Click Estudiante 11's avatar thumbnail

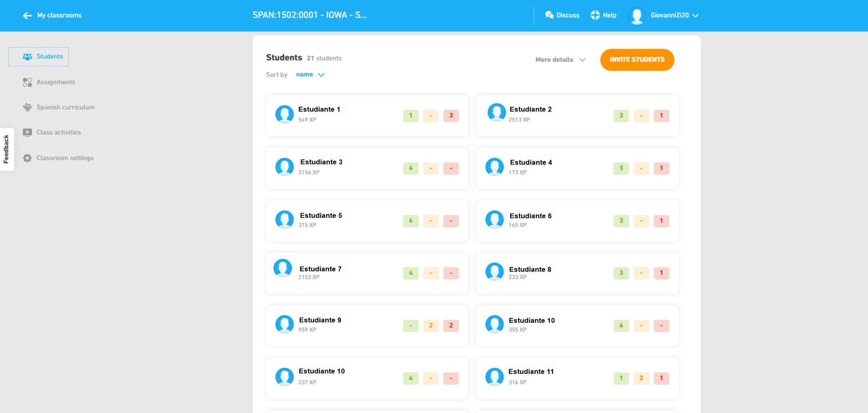(x=494, y=377)
